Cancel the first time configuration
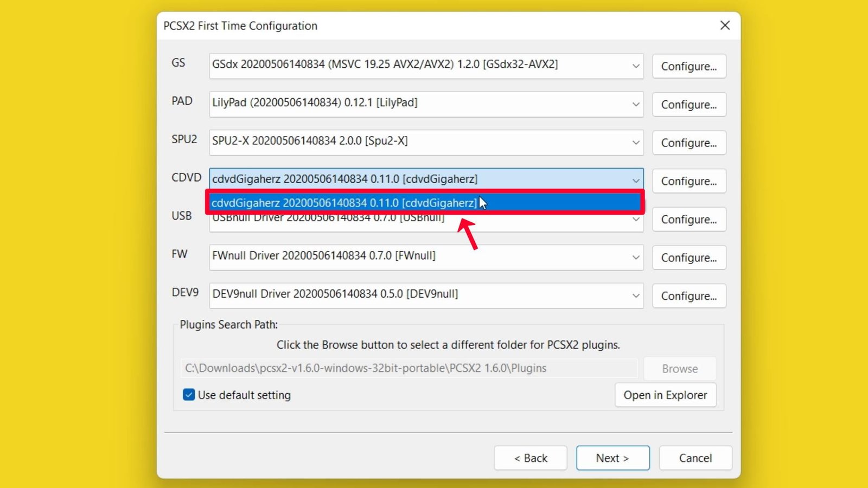The height and width of the screenshot is (488, 868). tap(695, 458)
